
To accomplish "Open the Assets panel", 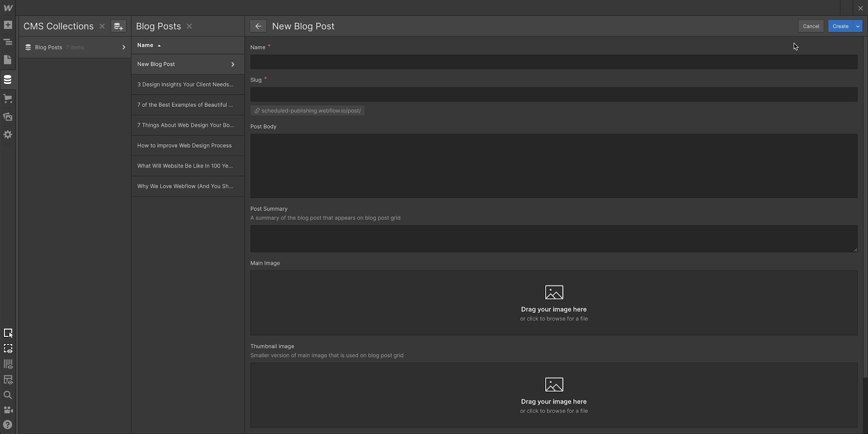I will [x=8, y=117].
